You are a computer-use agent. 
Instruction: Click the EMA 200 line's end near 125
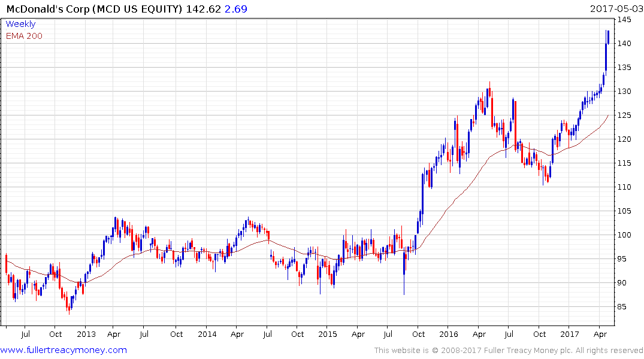[608, 116]
